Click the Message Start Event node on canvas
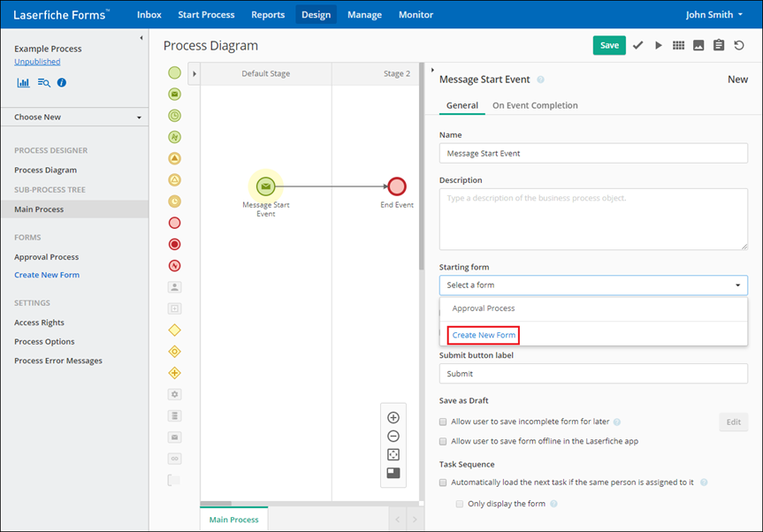This screenshot has width=763, height=532. pos(266,186)
